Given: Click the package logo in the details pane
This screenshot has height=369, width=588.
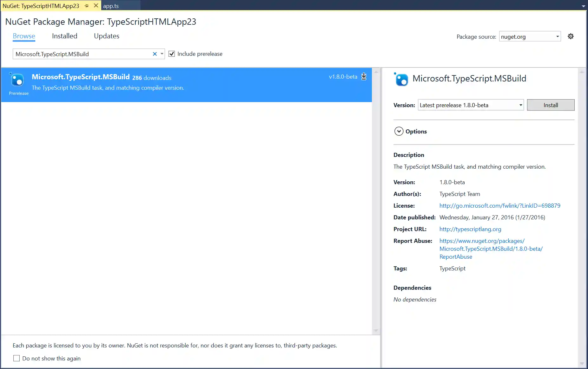Looking at the screenshot, I should click(401, 79).
